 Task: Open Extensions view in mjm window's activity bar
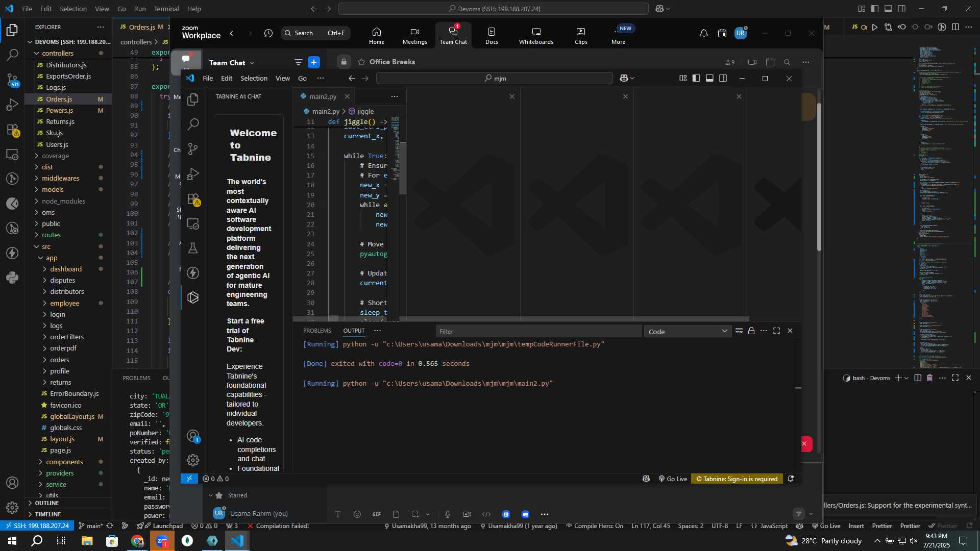193,199
